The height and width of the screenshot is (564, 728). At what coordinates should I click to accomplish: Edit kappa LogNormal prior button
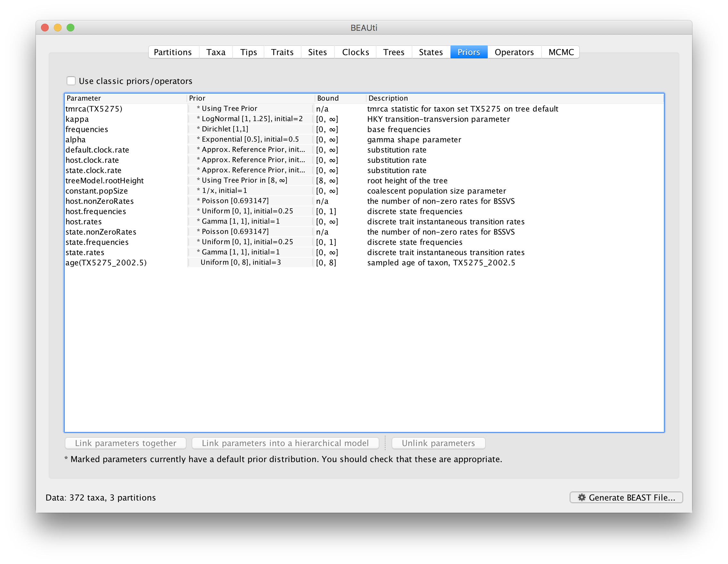click(251, 119)
